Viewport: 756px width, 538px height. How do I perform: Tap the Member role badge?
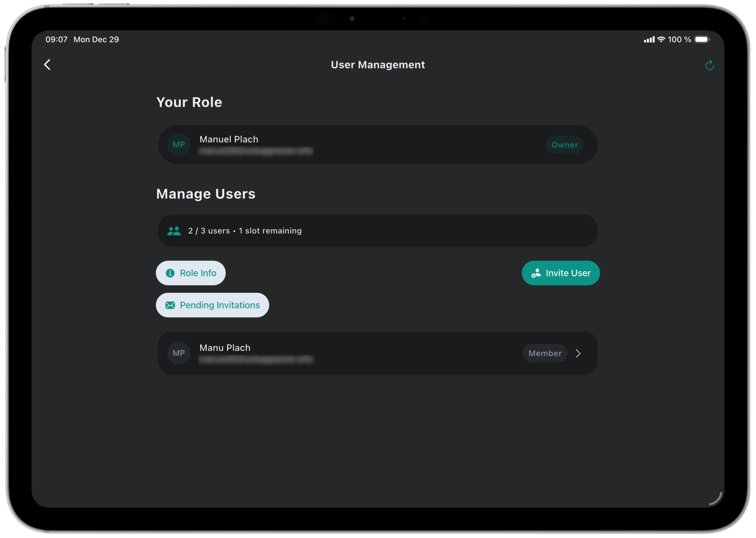545,354
